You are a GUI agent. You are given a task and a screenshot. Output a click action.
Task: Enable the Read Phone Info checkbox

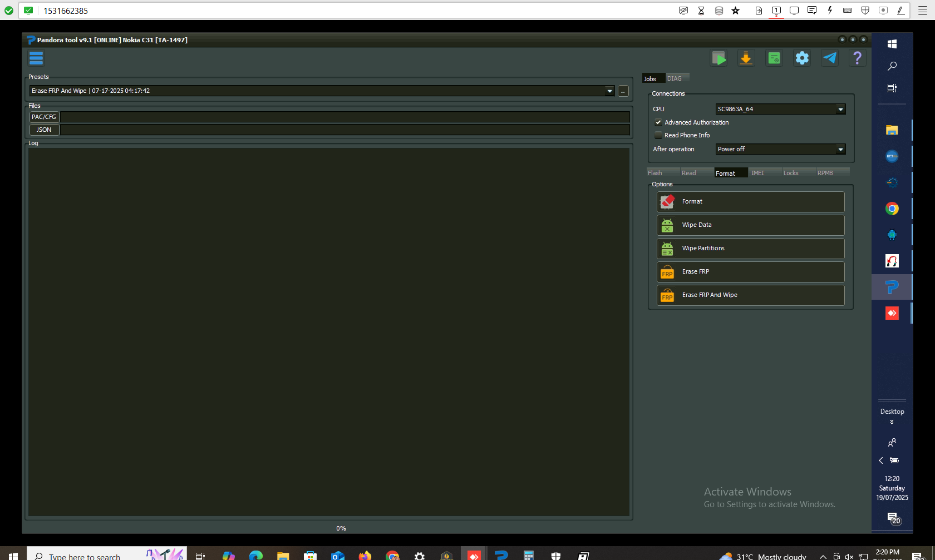click(658, 135)
